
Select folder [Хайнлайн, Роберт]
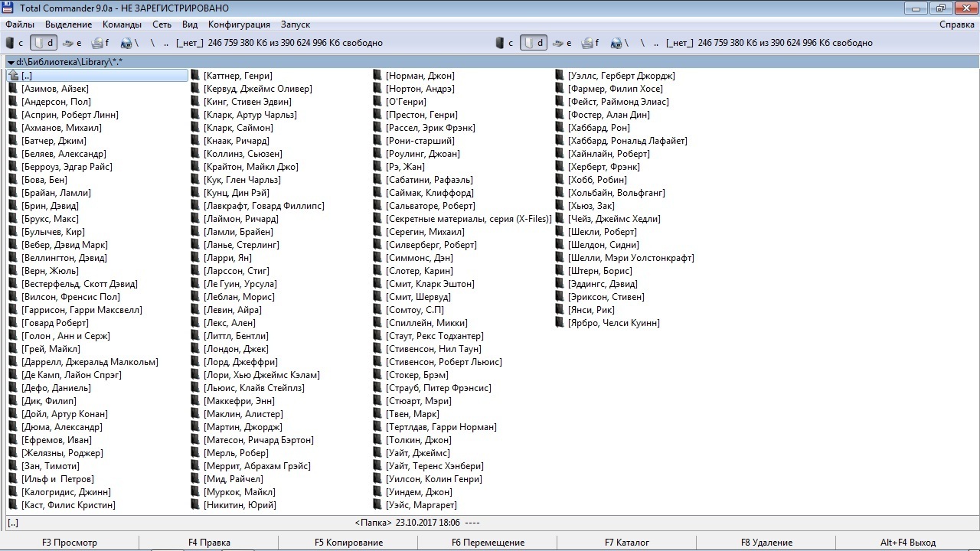[609, 154]
